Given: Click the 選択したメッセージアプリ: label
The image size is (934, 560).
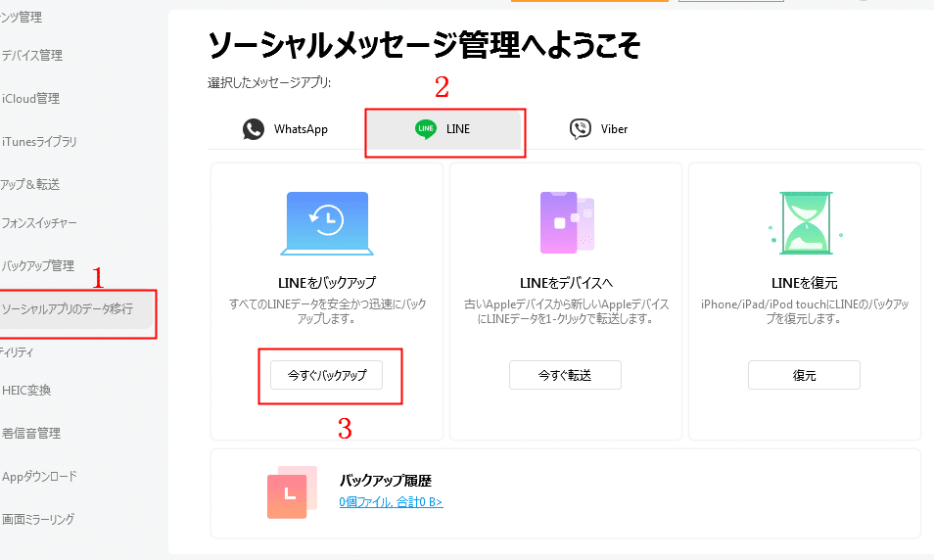Looking at the screenshot, I should click(269, 83).
